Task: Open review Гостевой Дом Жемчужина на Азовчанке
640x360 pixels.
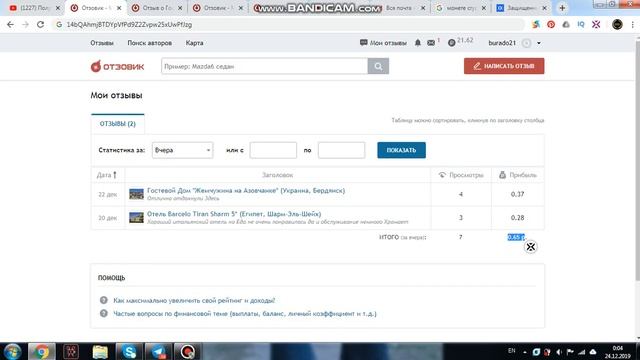Action: click(246, 191)
